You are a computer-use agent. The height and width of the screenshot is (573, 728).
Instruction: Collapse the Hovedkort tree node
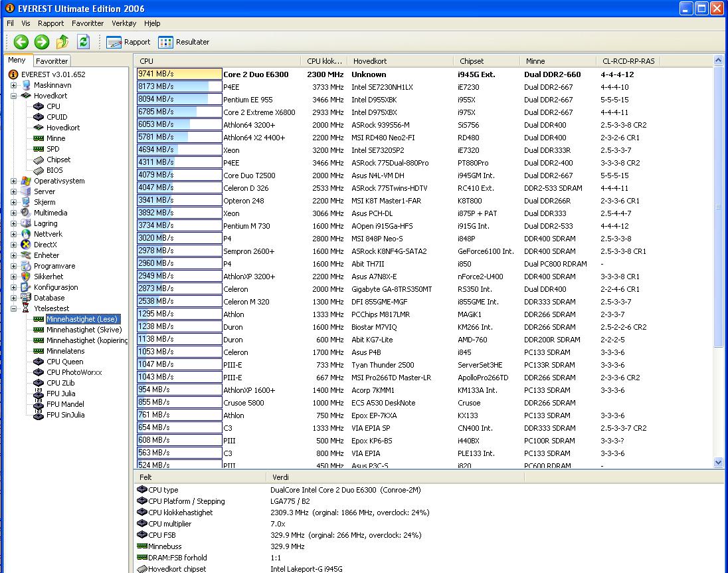pos(13,96)
